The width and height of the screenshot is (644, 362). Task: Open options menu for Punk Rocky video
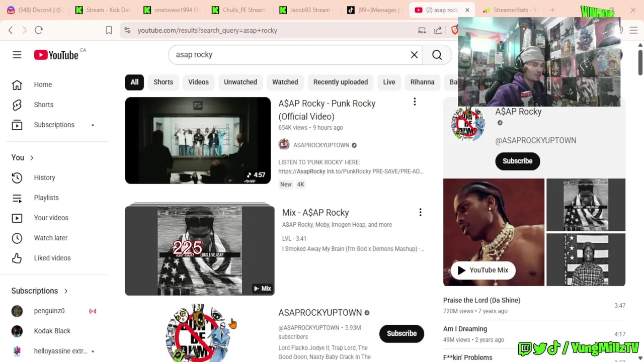[x=415, y=102]
